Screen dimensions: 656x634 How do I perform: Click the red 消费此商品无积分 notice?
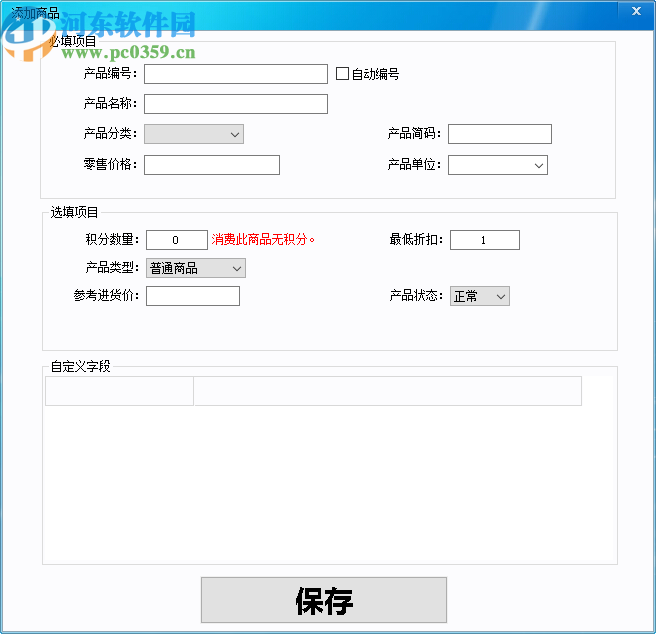pos(263,239)
